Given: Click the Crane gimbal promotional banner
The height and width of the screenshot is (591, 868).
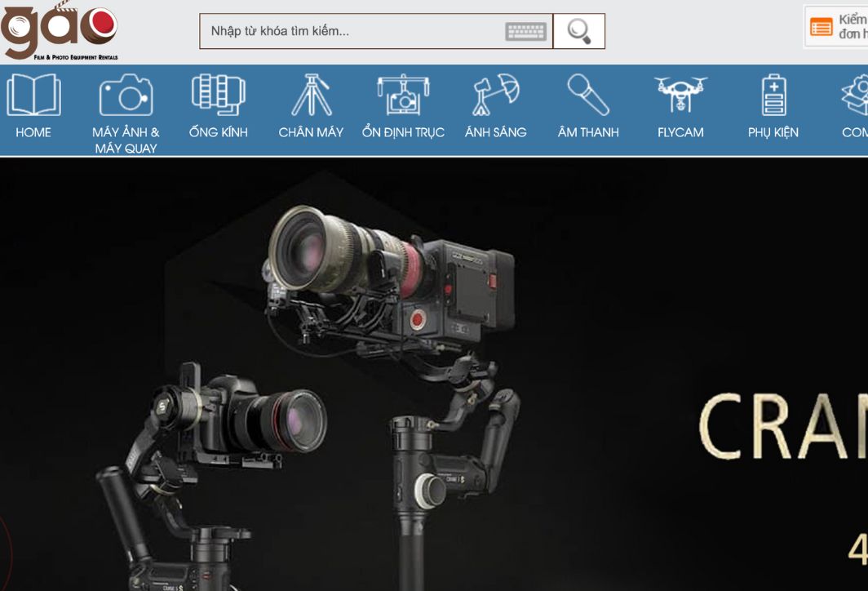Looking at the screenshot, I should [434, 375].
